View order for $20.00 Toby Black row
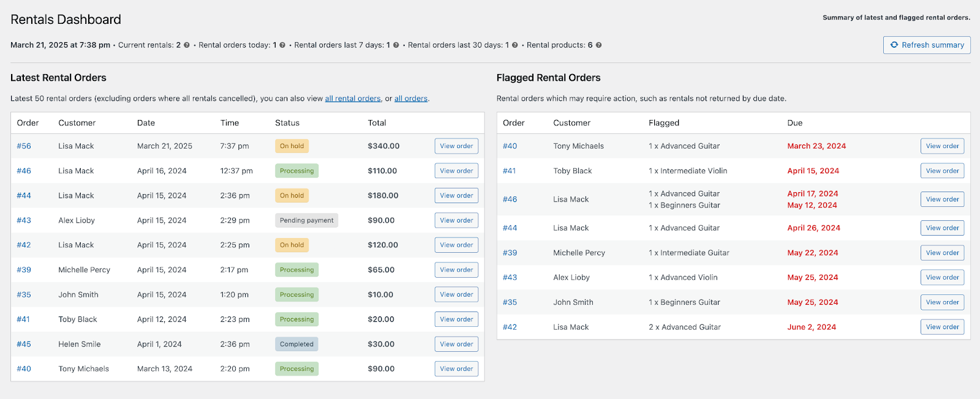The image size is (980, 399). click(x=456, y=319)
